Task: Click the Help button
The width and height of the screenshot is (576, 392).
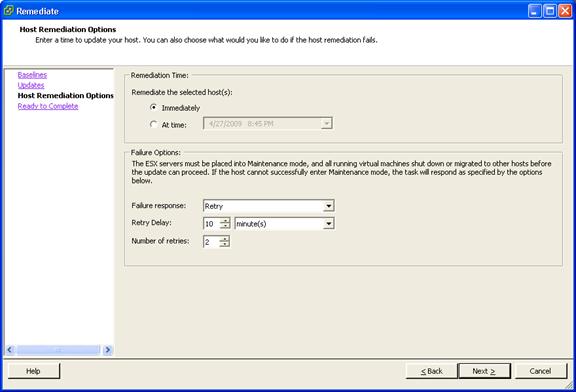Action: coord(33,371)
